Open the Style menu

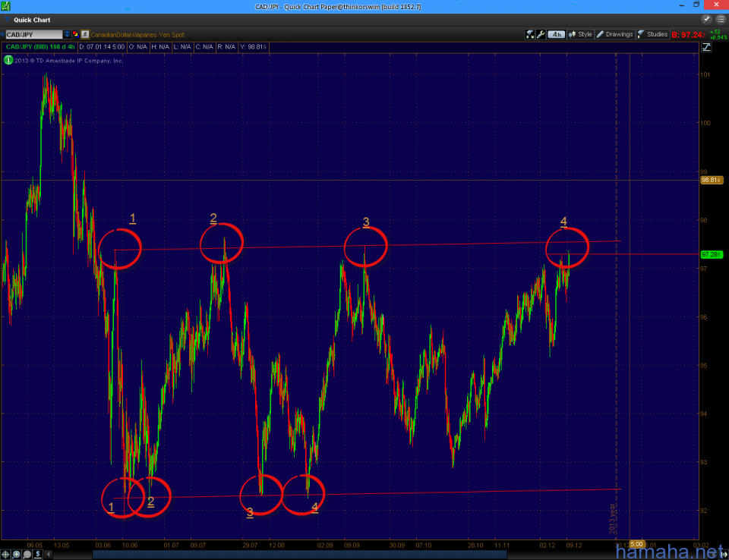point(581,34)
